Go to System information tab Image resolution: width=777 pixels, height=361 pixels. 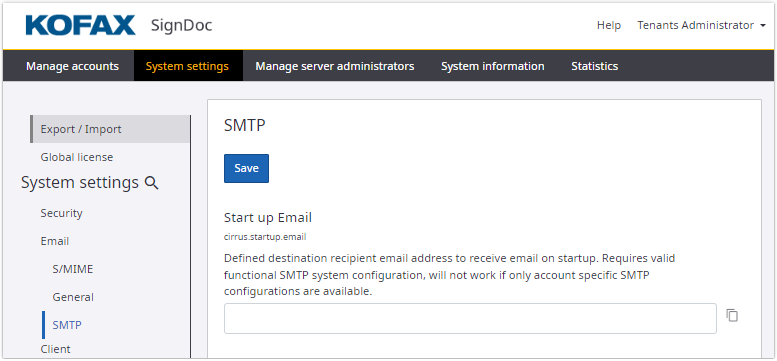(x=493, y=66)
